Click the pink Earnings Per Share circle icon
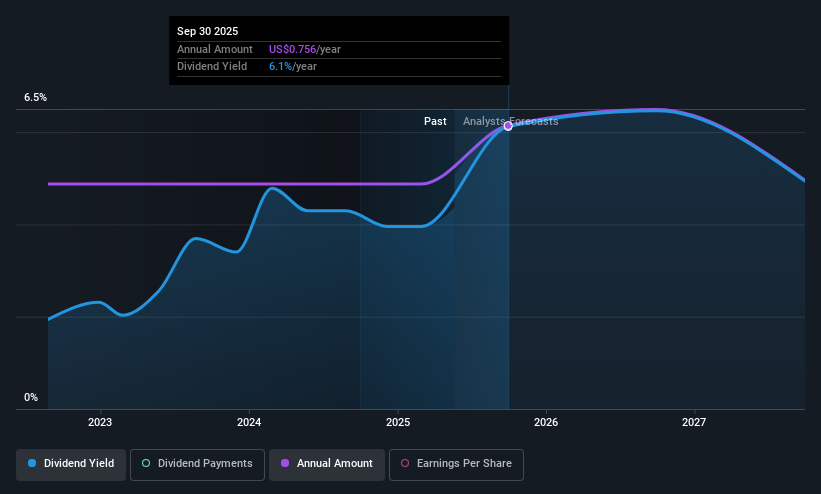 (x=405, y=464)
